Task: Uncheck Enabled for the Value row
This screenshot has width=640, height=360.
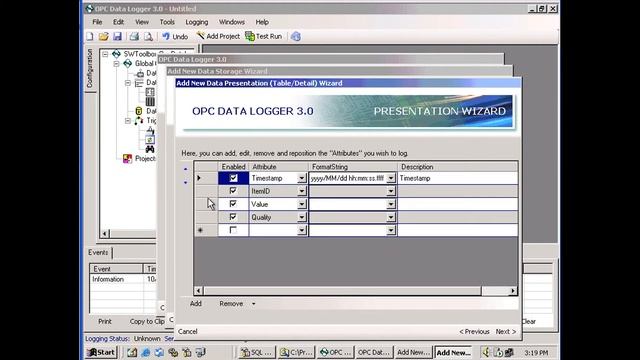Action: coord(233,204)
